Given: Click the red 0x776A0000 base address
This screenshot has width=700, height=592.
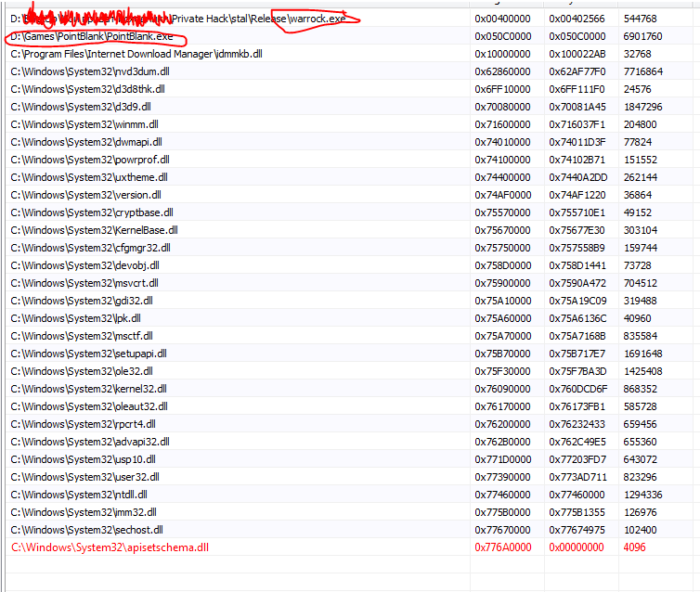Looking at the screenshot, I should click(x=503, y=547).
